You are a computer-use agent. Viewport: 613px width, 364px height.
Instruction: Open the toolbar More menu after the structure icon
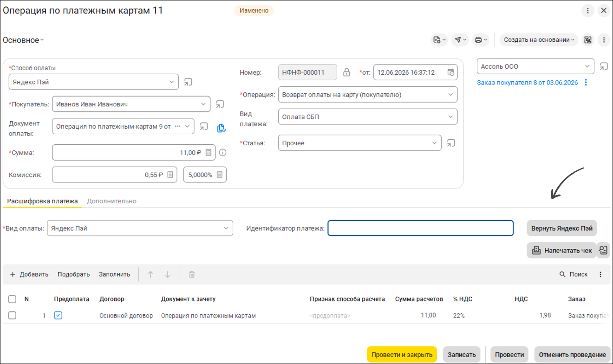604,40
